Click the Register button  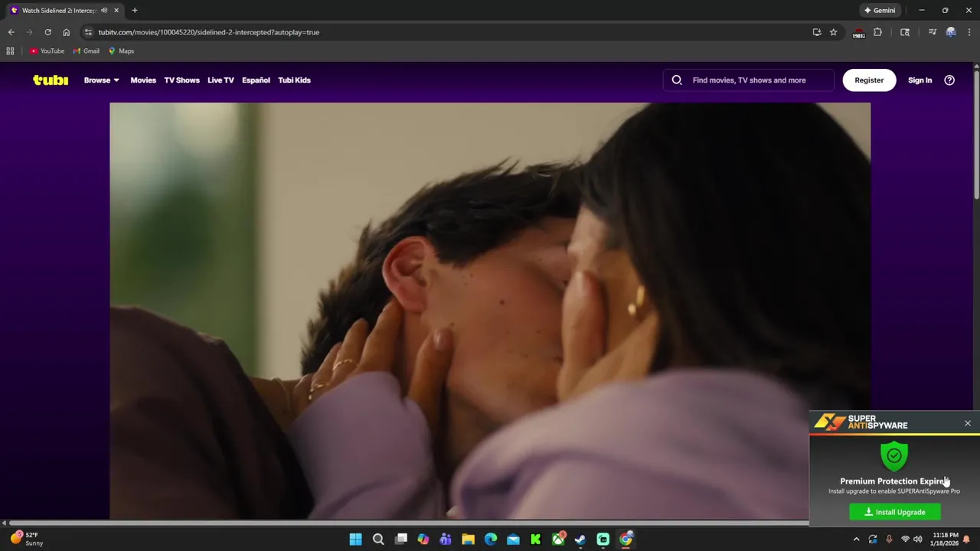point(869,80)
